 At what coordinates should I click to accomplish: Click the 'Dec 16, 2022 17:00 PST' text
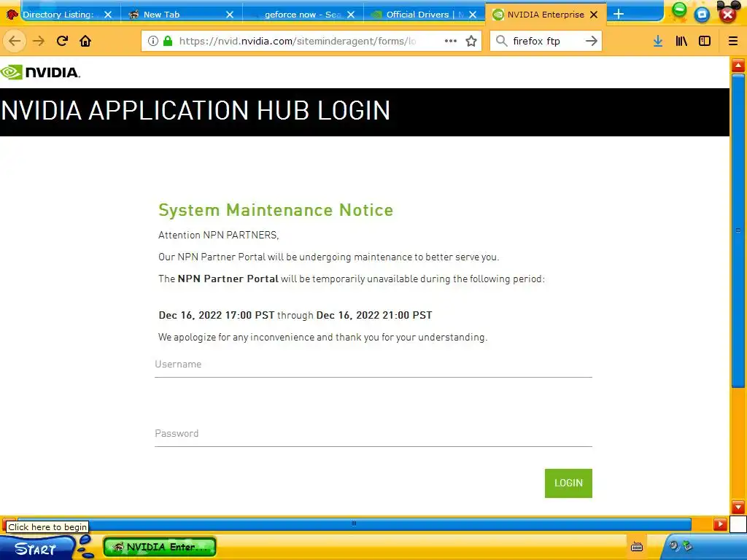point(217,315)
